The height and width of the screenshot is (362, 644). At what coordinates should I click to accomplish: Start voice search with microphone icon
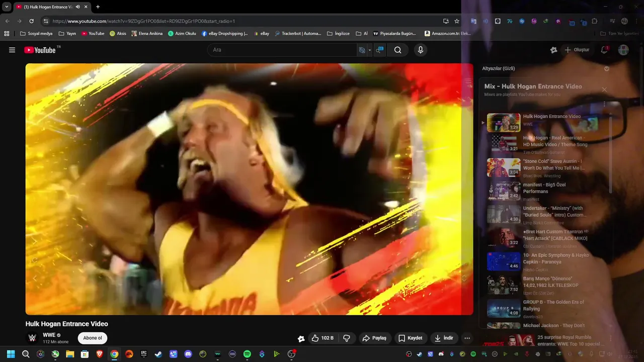tap(421, 50)
